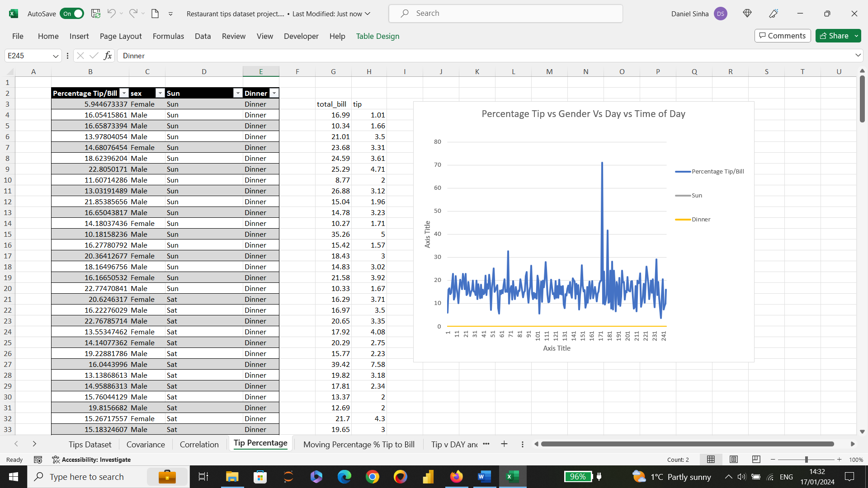Expand the Last Modified dropdown in title bar

pyautogui.click(x=367, y=14)
